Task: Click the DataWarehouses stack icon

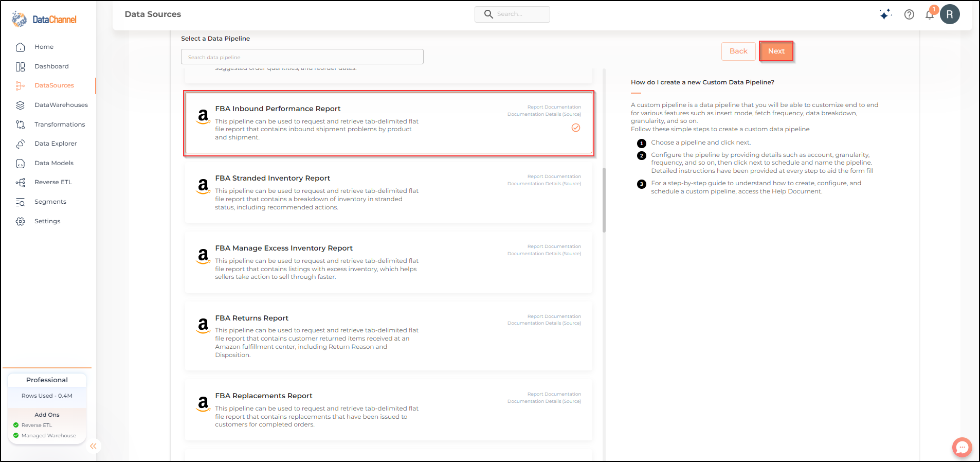Action: [20, 105]
